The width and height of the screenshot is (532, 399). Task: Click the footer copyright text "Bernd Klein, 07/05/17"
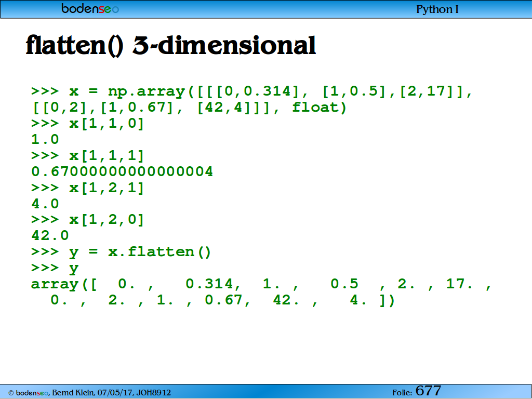(x=92, y=393)
